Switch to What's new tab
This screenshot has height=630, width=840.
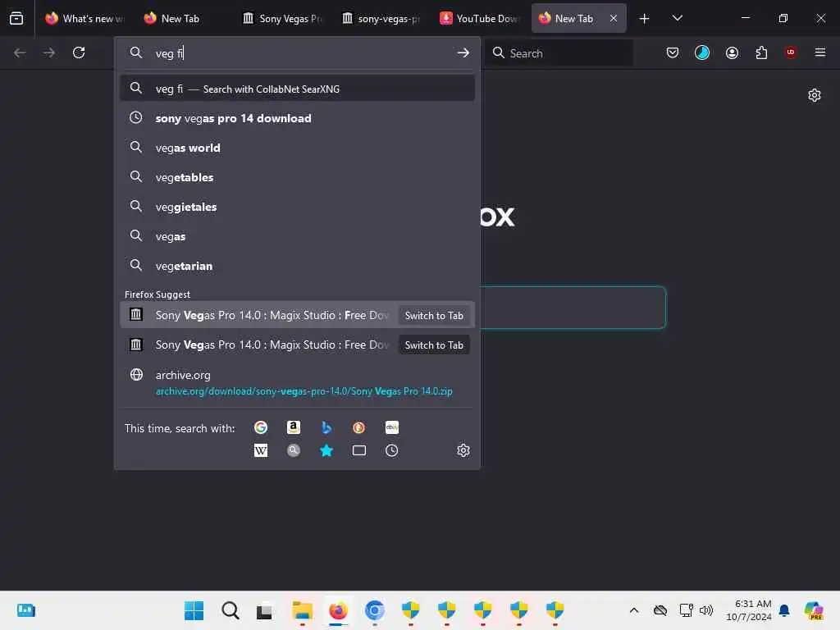pos(85,19)
